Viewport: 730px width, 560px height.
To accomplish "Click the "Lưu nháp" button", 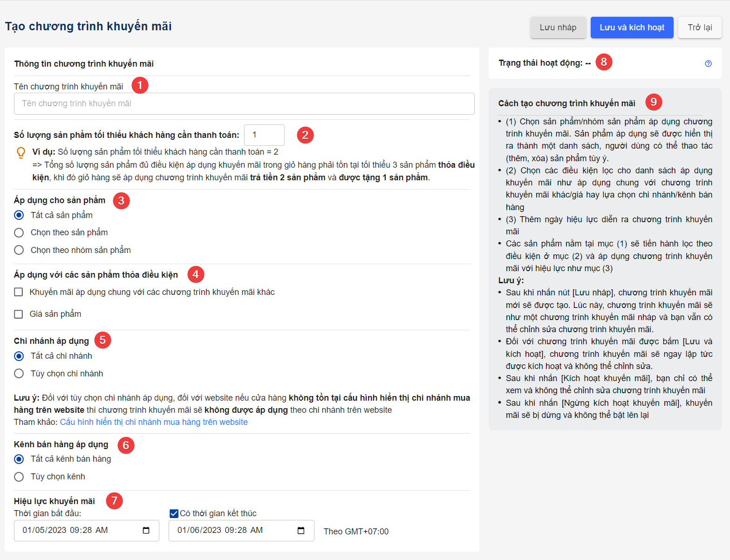I will pyautogui.click(x=558, y=27).
